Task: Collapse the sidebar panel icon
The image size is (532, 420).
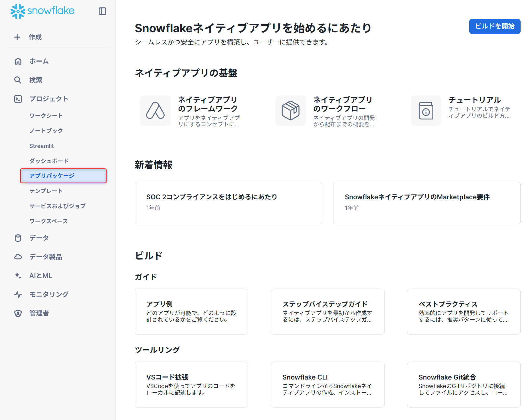Action: coord(102,11)
